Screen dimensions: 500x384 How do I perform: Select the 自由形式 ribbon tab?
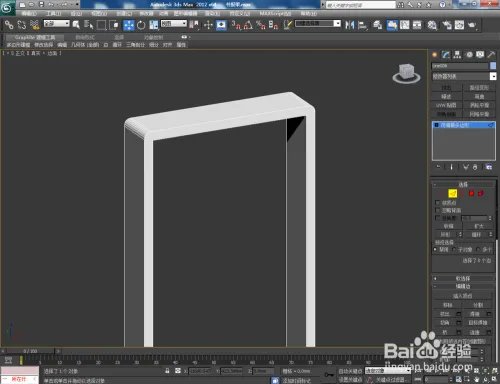click(x=85, y=37)
